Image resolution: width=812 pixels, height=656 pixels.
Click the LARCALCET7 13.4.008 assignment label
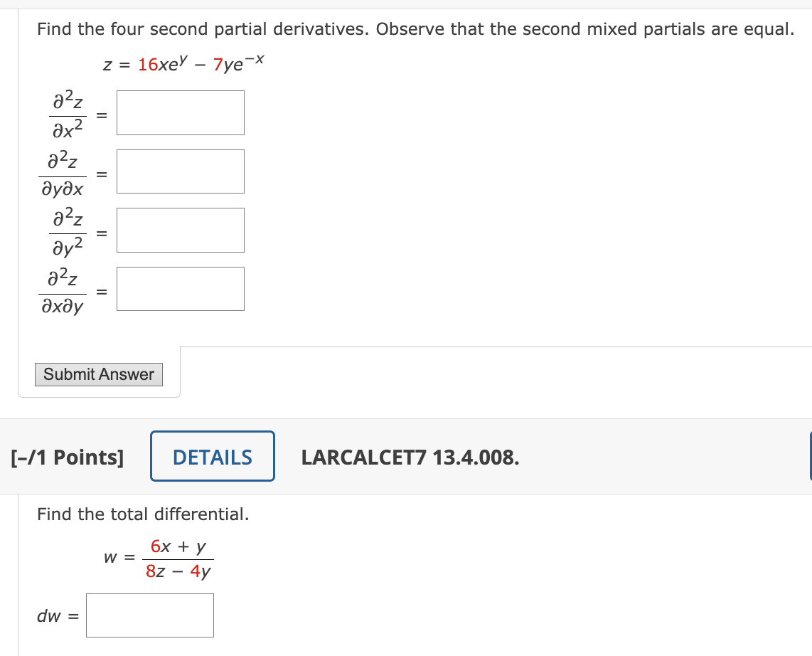click(x=411, y=457)
